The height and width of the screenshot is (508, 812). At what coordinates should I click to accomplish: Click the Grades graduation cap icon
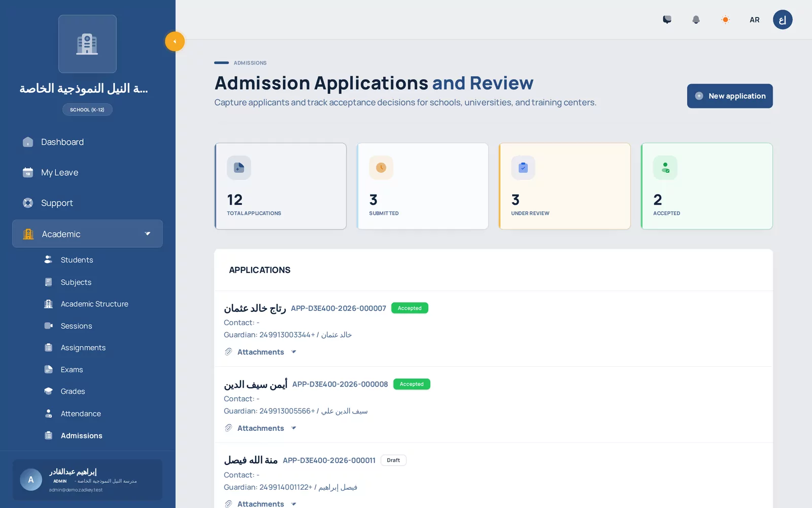point(48,391)
